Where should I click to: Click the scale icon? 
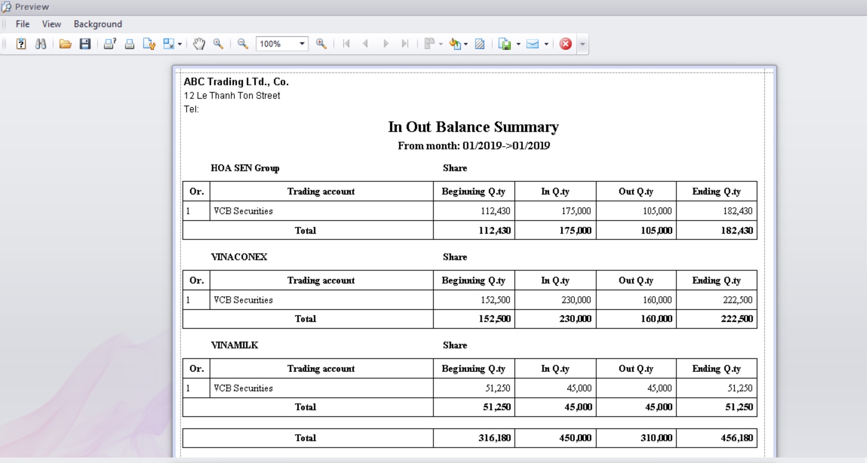(x=168, y=44)
